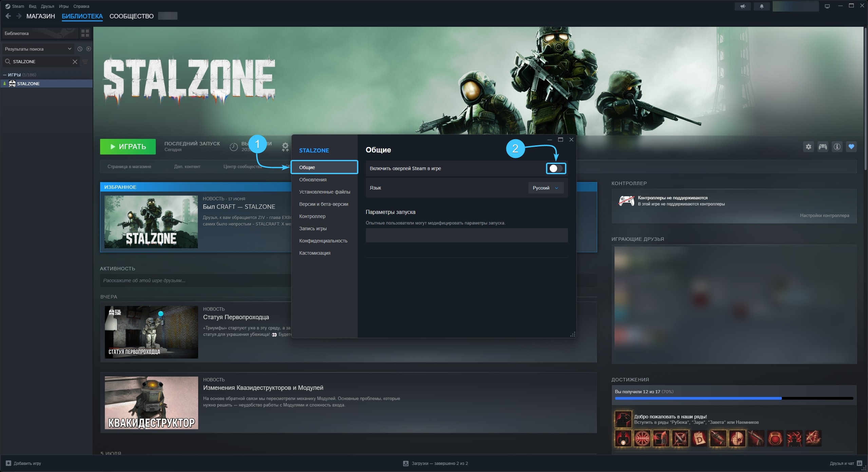The width and height of the screenshot is (868, 472).
Task: Select the crossed knives achievement icon
Action: pos(680,438)
